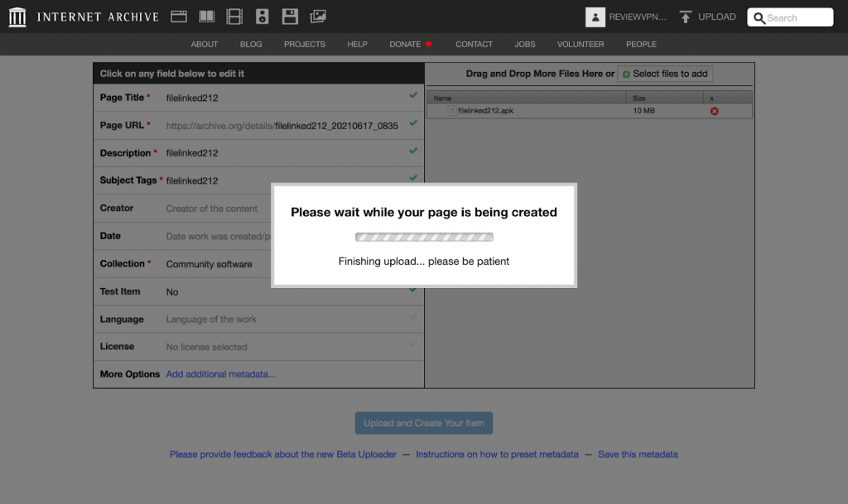The width and height of the screenshot is (848, 504).
Task: Open the PROJECTS menu item
Action: pyautogui.click(x=305, y=45)
